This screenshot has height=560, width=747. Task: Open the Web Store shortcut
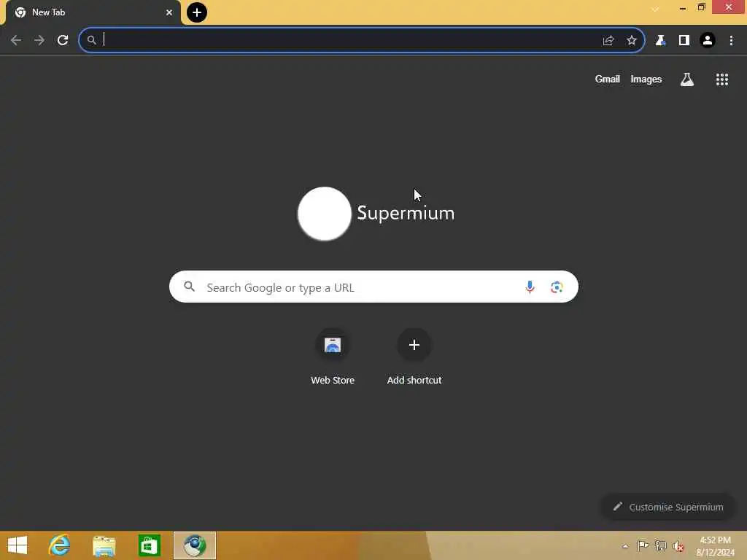pyautogui.click(x=333, y=357)
